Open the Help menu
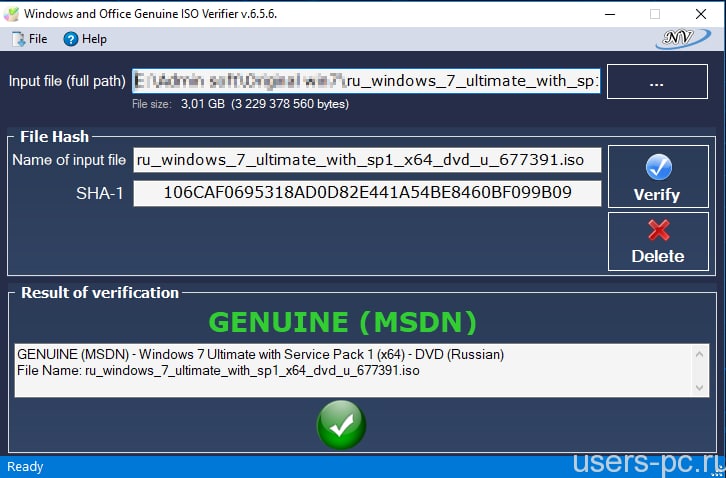 (85, 39)
